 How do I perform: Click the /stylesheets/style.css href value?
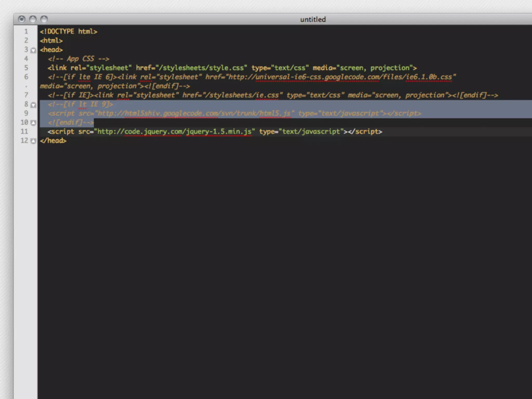click(x=201, y=68)
